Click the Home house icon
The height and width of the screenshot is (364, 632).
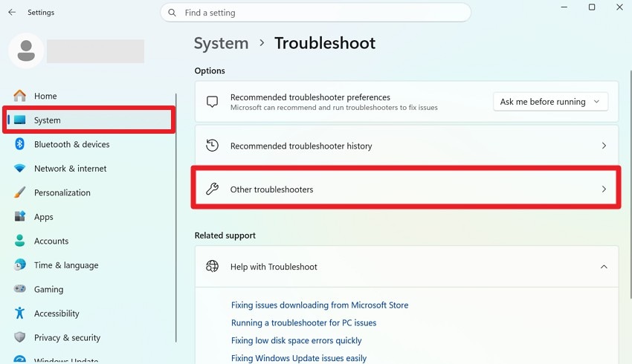(19, 96)
